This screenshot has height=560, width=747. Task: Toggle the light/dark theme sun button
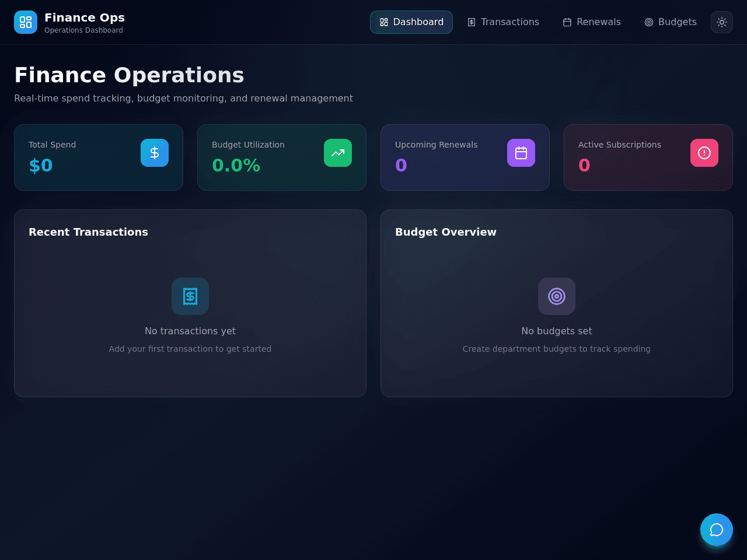(x=722, y=22)
